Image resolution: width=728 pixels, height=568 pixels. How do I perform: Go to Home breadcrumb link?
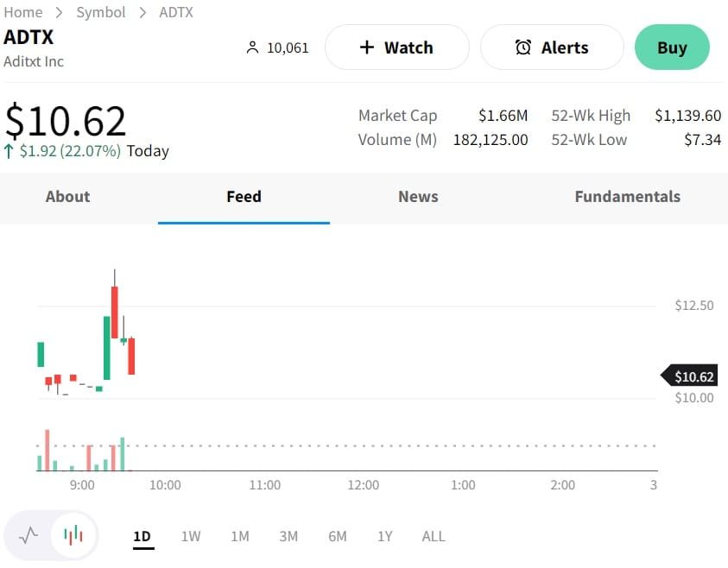(x=23, y=12)
